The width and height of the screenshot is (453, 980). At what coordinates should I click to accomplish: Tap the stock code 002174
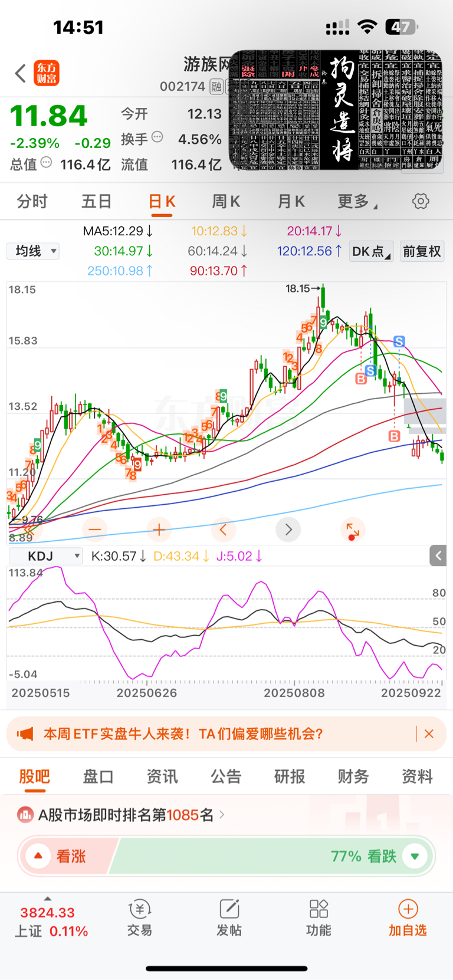click(x=182, y=87)
